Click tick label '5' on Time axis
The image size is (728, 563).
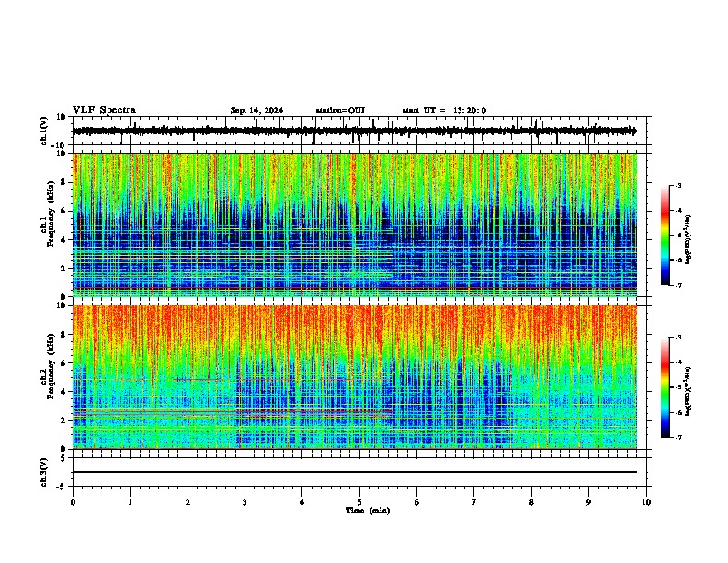[359, 502]
